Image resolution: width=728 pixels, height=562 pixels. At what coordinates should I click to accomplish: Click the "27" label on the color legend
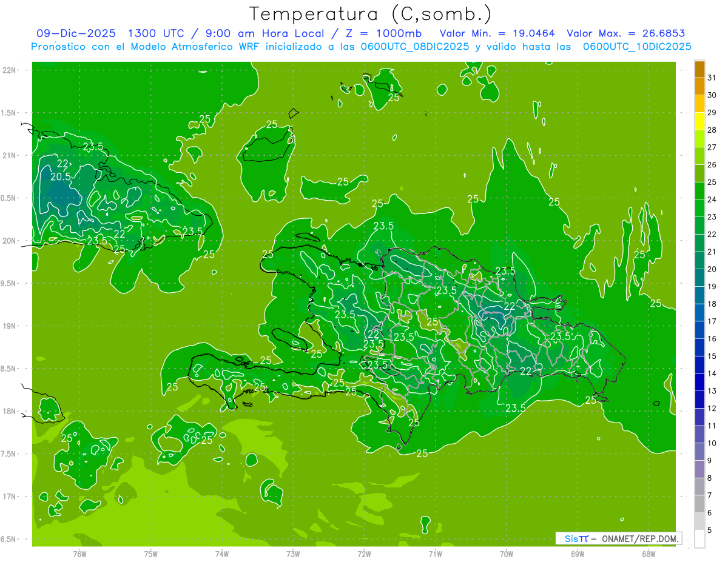pos(712,147)
